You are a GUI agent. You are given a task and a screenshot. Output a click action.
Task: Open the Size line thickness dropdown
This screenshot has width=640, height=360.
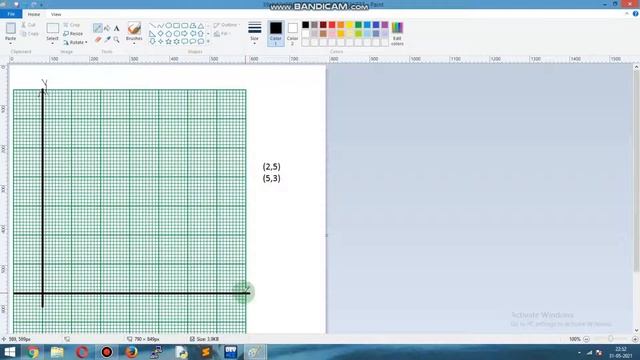254,33
